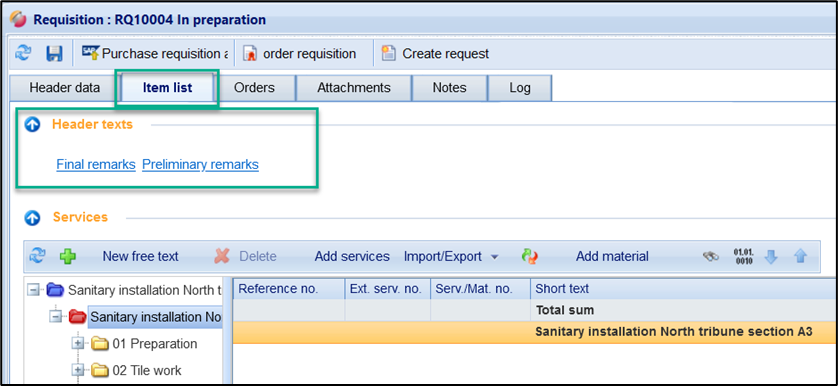Refresh the Services list
Image resolution: width=838 pixels, height=386 pixels.
tap(37, 256)
